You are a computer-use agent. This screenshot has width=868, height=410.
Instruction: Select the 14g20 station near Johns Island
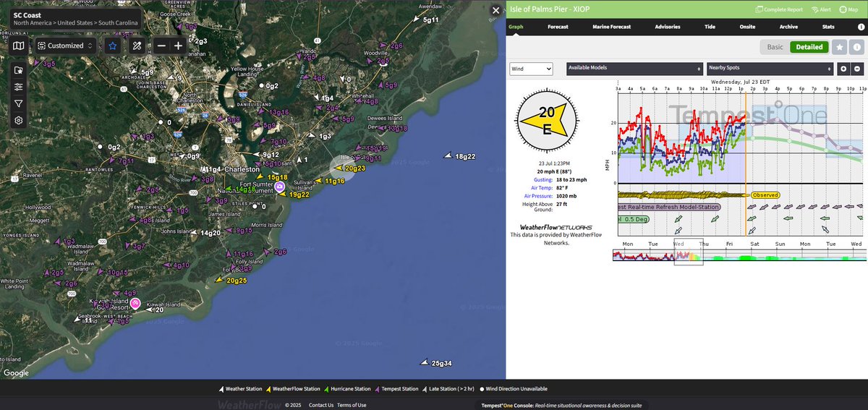click(x=207, y=233)
